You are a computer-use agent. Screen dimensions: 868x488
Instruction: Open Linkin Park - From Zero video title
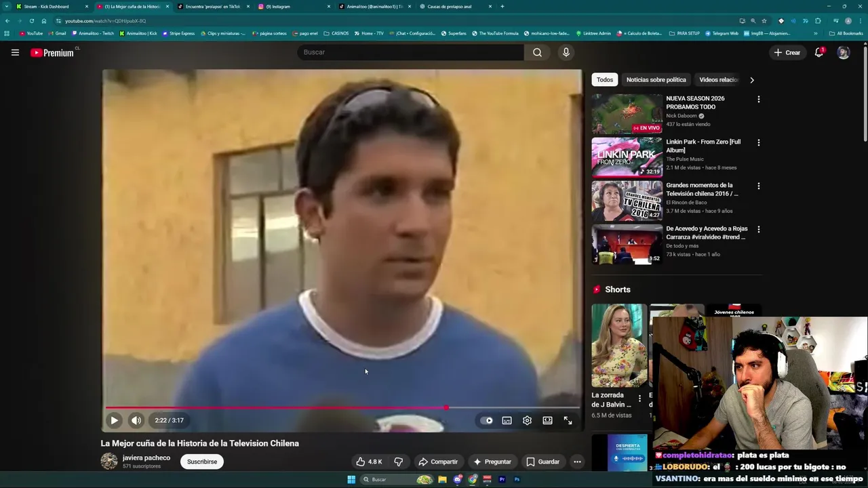(703, 146)
